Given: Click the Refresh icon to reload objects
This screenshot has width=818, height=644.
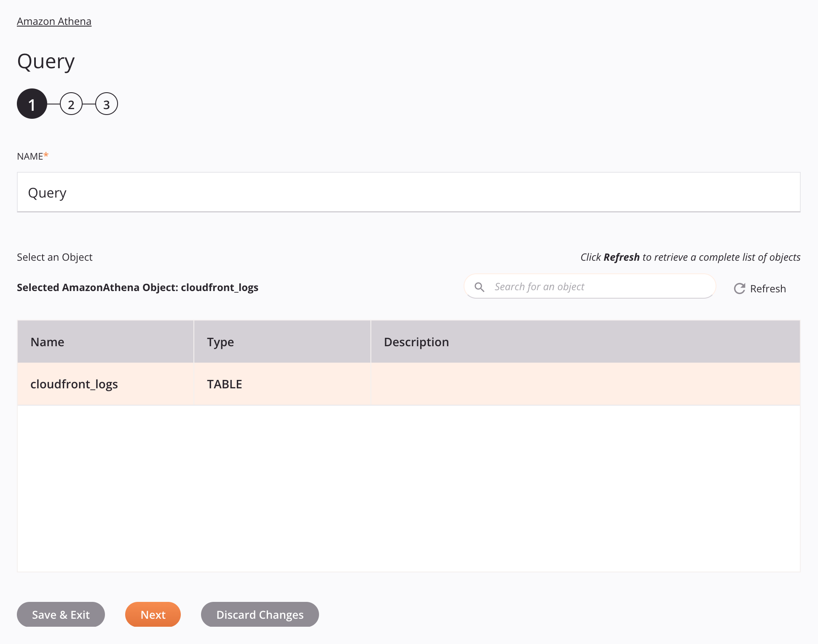Looking at the screenshot, I should click(x=738, y=288).
